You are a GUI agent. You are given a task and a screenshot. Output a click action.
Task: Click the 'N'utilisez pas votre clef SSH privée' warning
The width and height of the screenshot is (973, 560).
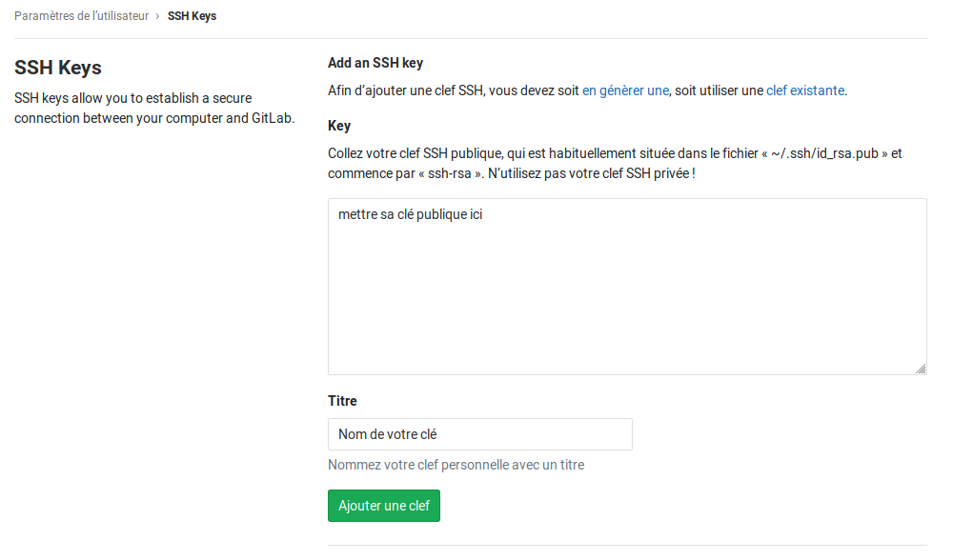[x=592, y=173]
